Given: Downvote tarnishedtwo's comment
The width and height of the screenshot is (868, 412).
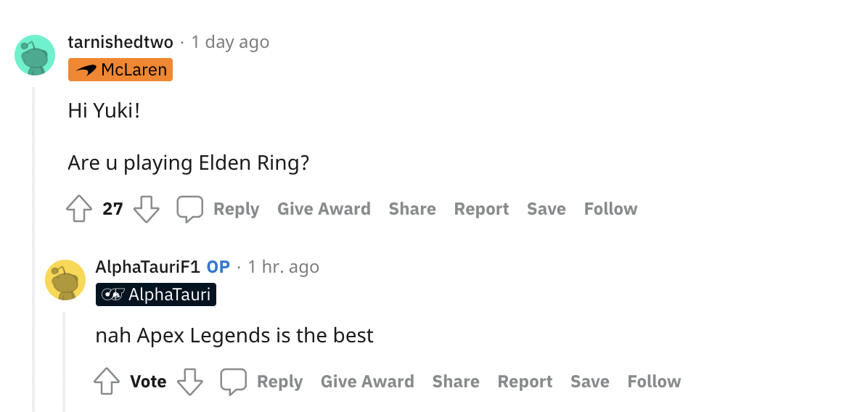Looking at the screenshot, I should (x=146, y=210).
